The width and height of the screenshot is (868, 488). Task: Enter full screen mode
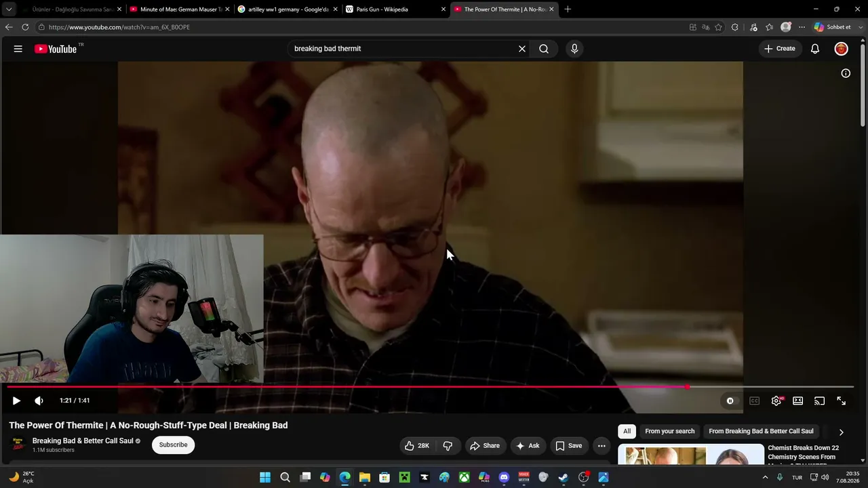(842, 401)
